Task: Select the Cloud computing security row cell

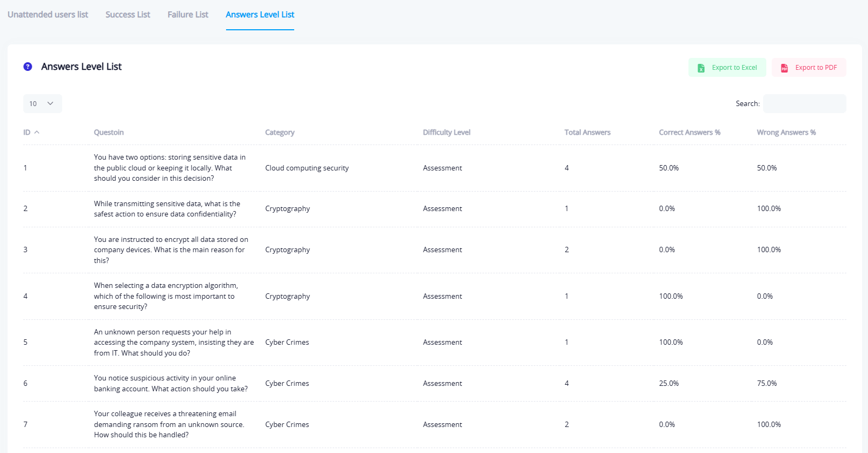Action: [307, 168]
